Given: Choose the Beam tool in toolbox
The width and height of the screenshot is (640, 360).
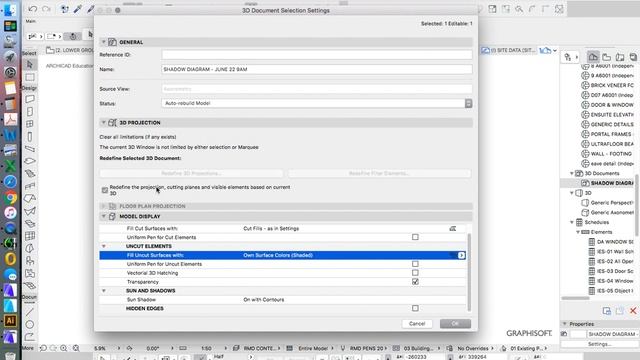Looking at the screenshot, I should pyautogui.click(x=29, y=149).
